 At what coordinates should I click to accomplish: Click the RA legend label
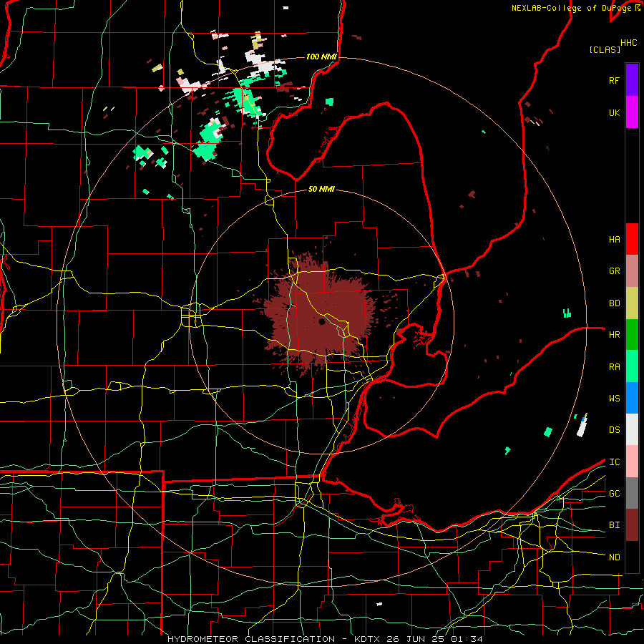pyautogui.click(x=614, y=367)
